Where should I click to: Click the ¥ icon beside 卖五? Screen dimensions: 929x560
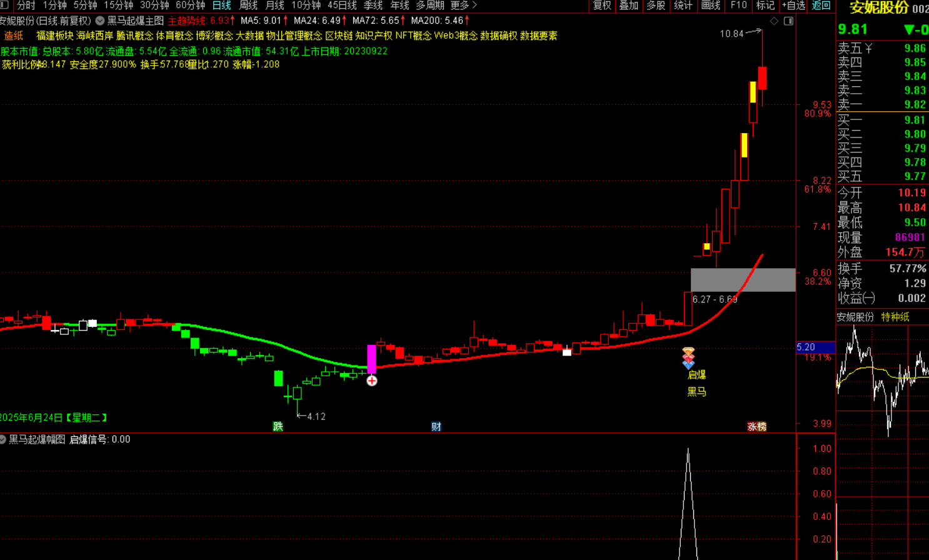tap(868, 49)
